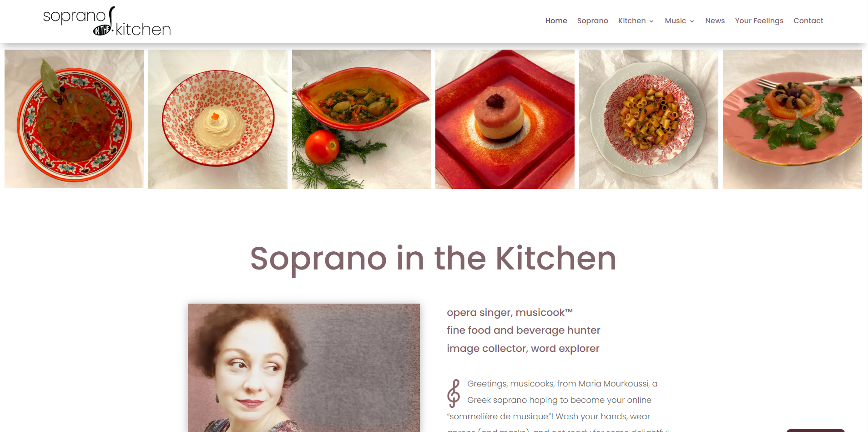Click the treble clef icon beside the greeting
The image size is (868, 432).
[x=454, y=393]
